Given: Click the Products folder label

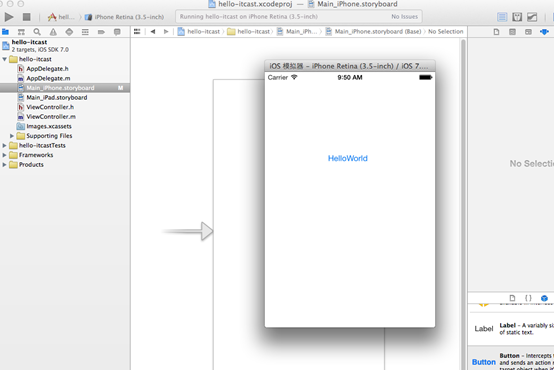Looking at the screenshot, I should point(31,164).
